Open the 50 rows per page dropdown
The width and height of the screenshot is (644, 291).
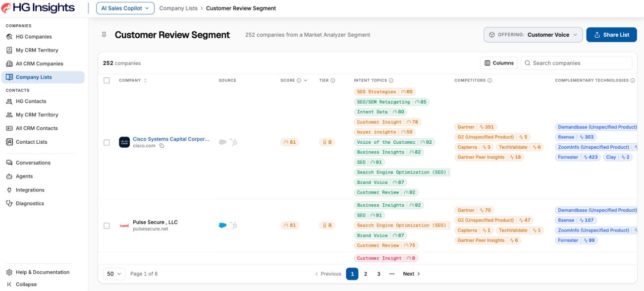tap(114, 274)
